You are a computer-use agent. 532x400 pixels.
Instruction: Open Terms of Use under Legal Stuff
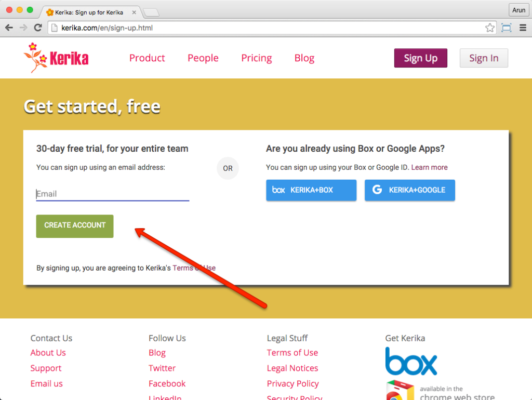pyautogui.click(x=292, y=353)
